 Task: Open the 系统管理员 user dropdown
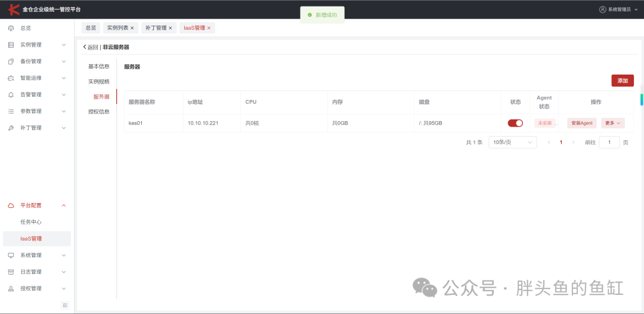tap(618, 10)
